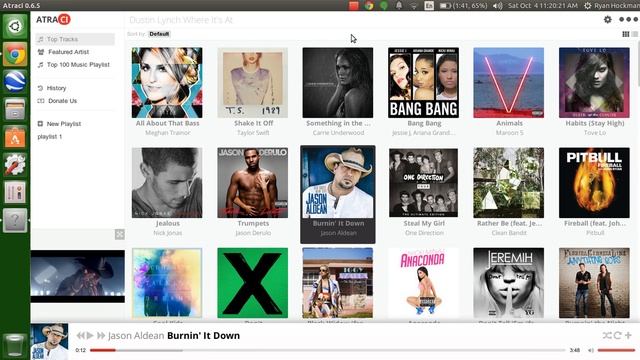Open system volume indicator in top bar
This screenshot has width=640, height=360.
coord(497,6)
